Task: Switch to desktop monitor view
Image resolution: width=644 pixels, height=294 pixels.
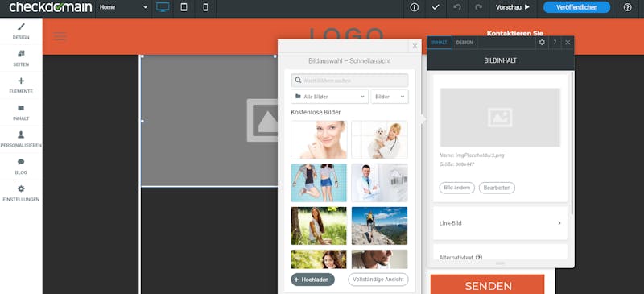Action: point(163,7)
